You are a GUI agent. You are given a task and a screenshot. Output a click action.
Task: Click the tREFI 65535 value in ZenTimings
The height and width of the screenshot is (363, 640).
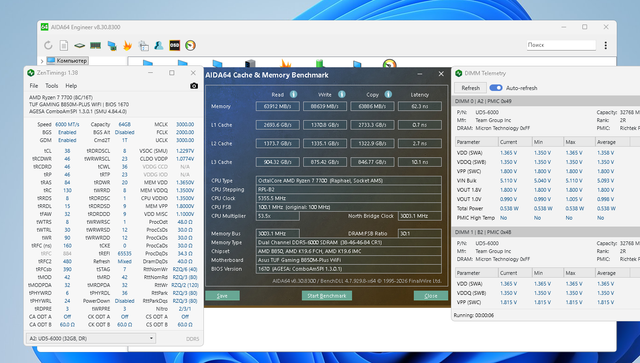124,253
